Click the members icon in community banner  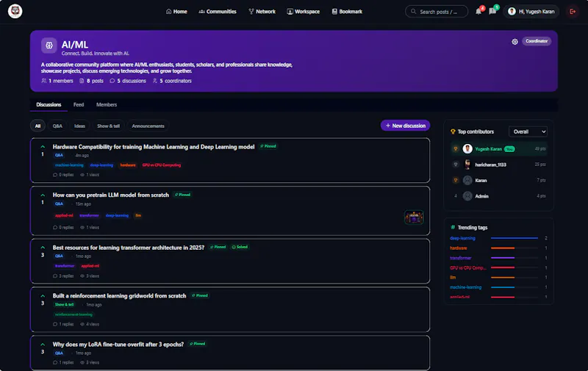44,81
